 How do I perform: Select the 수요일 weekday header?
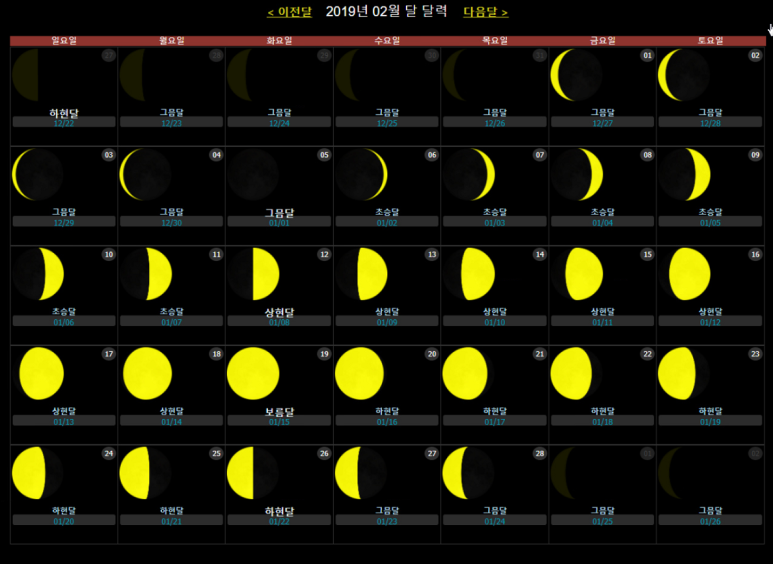pyautogui.click(x=387, y=41)
